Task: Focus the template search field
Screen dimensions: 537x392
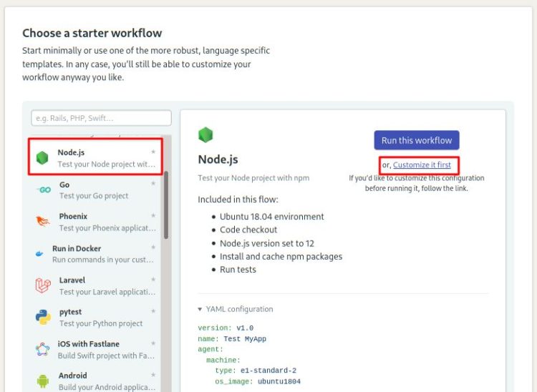Action: [x=101, y=118]
